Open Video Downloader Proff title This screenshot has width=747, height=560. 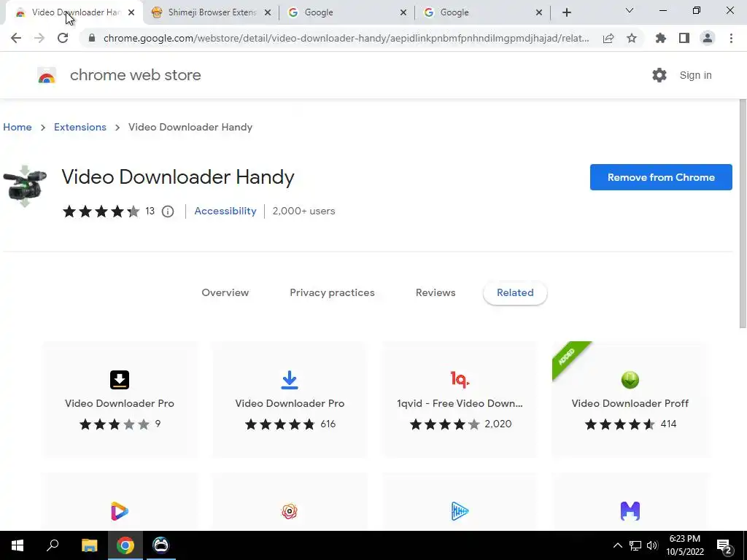point(630,403)
